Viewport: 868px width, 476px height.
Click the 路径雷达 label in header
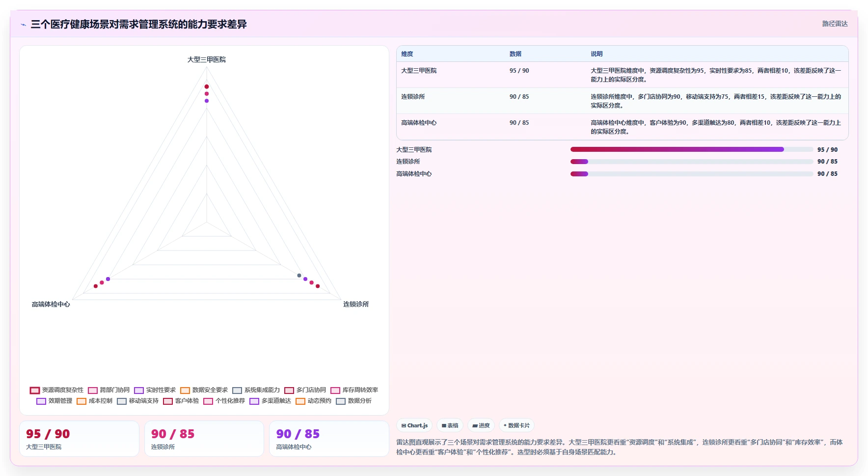(835, 24)
